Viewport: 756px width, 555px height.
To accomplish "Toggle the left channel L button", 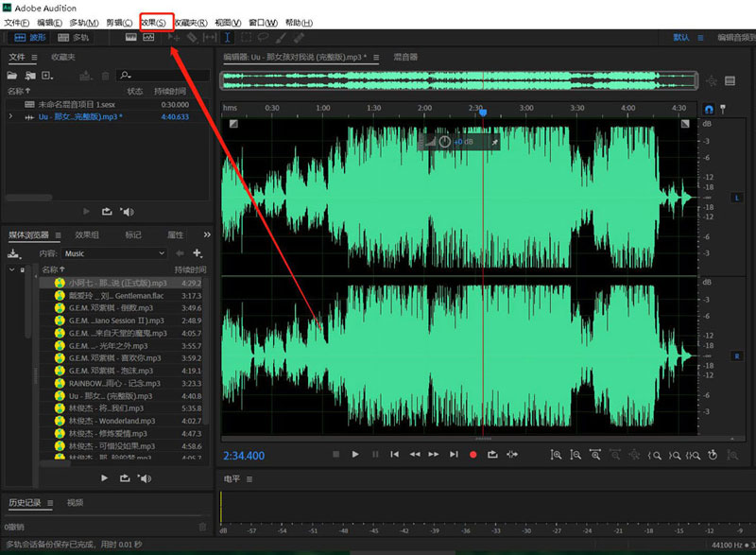I will click(x=737, y=198).
